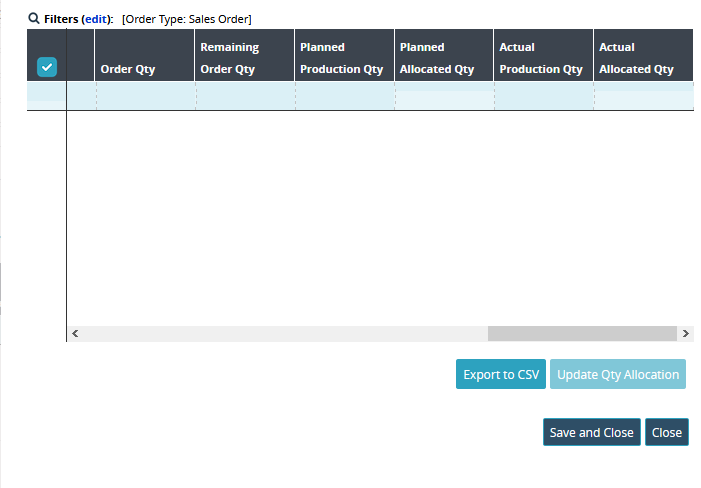This screenshot has height=488, width=701.
Task: Click Planned Allocated Qty column header
Action: [437, 58]
